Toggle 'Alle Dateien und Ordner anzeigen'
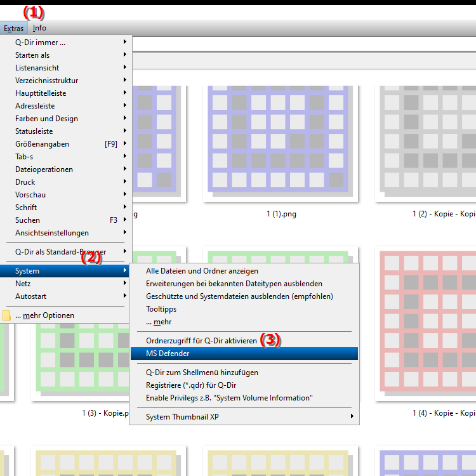This screenshot has width=476, height=476. pos(244,271)
